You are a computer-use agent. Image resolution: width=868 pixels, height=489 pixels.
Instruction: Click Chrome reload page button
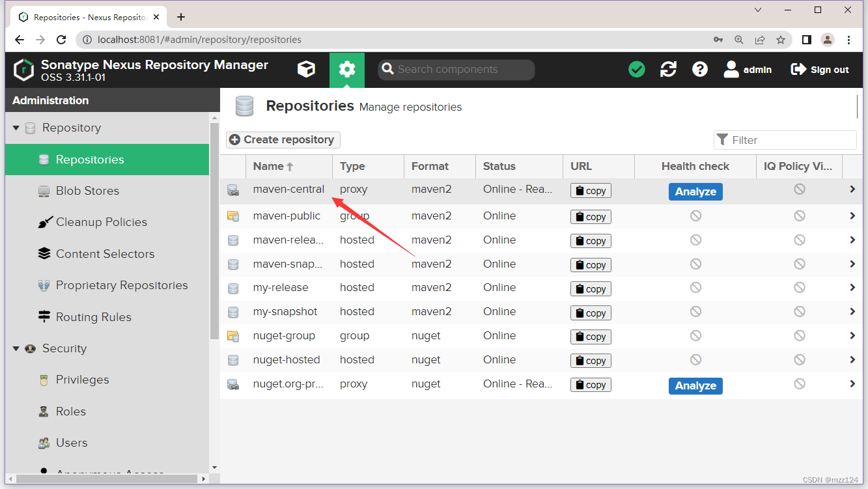point(61,40)
